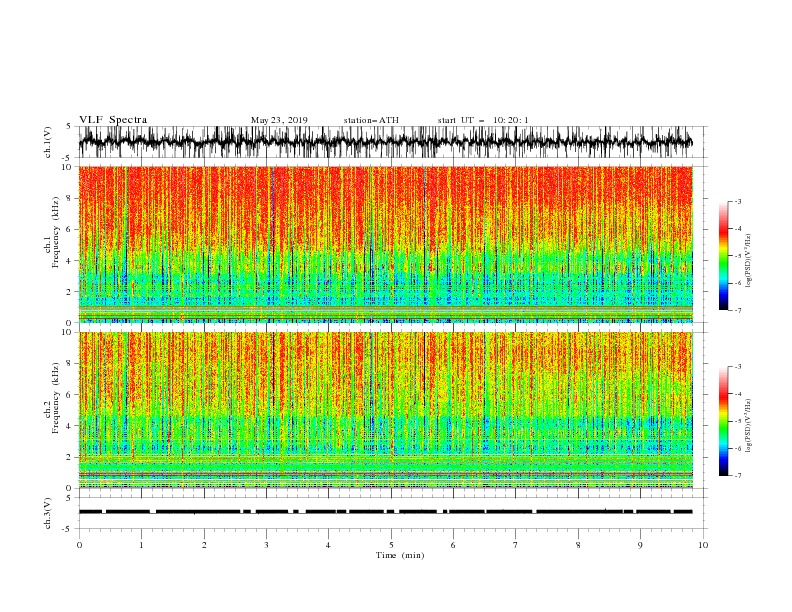Screen dimensions: 792x612
Task: Select the ch.2 "Frequency (kHz)" axis label
Action: pyautogui.click(x=56, y=397)
